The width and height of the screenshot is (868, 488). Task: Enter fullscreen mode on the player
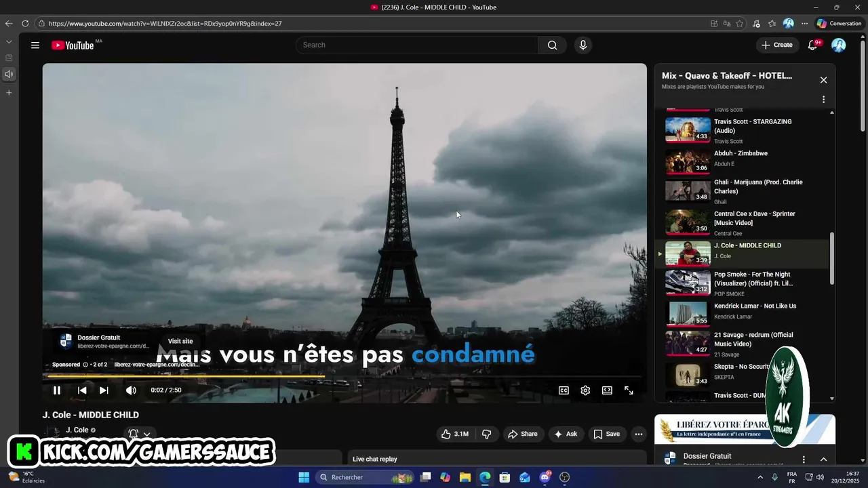[629, 390]
